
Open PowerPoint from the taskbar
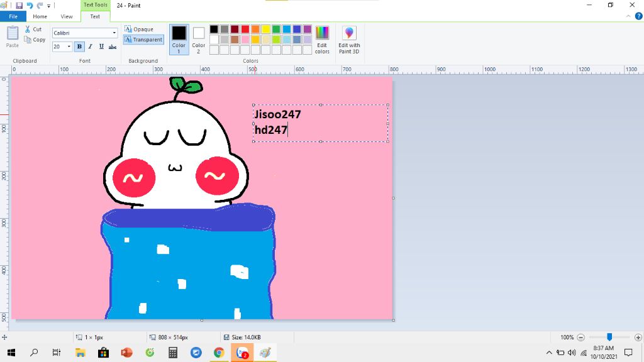[126, 353]
